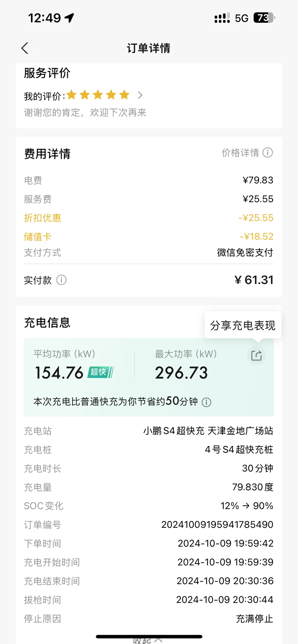Viewport: 298px width, 644px height.
Task: Expand my rating via chevron arrow
Action: tap(140, 95)
